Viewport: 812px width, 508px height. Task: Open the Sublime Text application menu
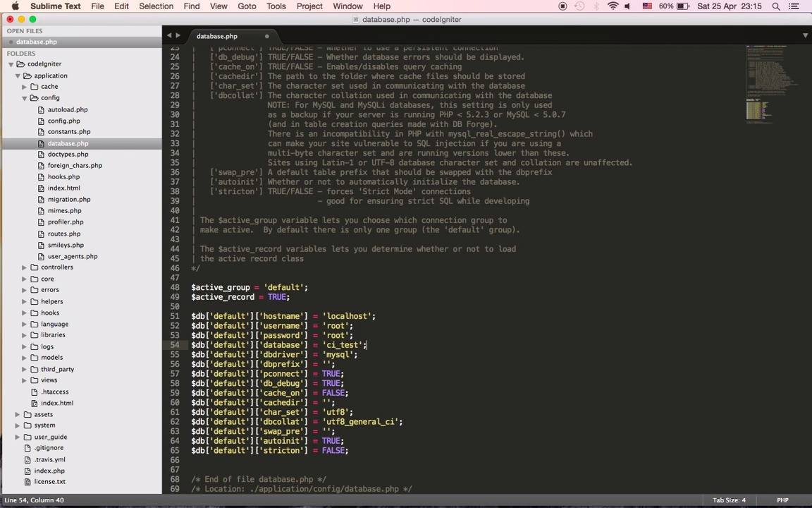click(56, 6)
